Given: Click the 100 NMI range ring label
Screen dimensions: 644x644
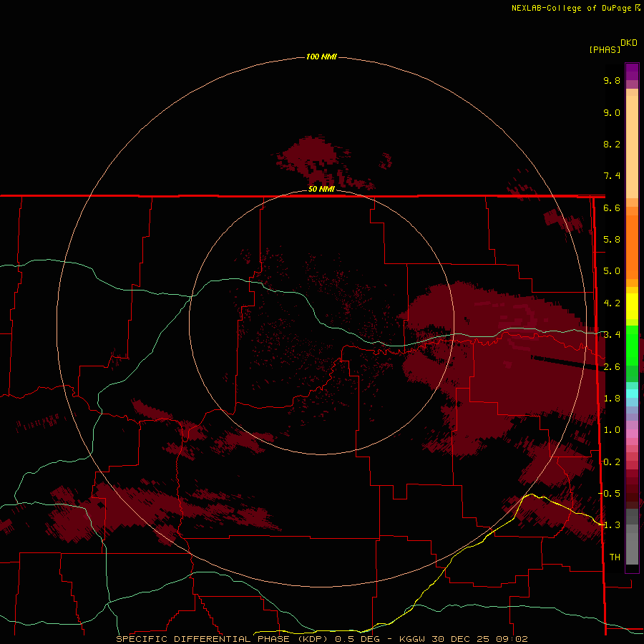Looking at the screenshot, I should pyautogui.click(x=321, y=57).
